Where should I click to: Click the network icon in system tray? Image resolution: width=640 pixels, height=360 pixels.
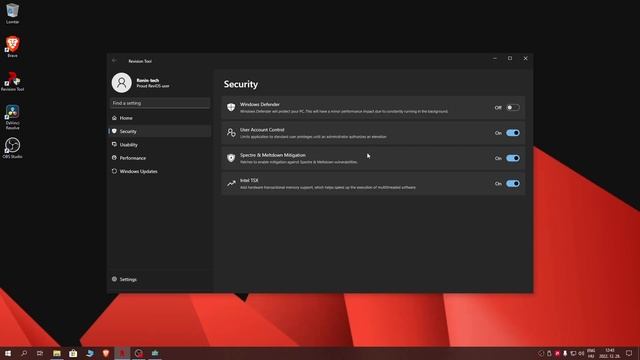(573, 353)
